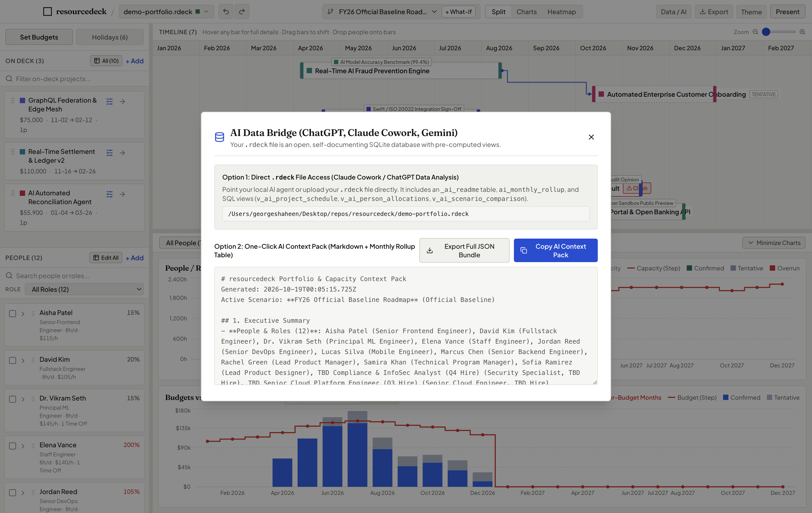Open settings sliders for GraphQL Federation project
812x513 pixels.
click(x=110, y=101)
